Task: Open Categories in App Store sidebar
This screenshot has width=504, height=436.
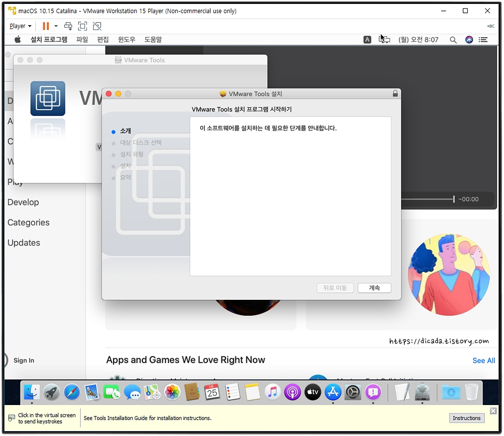Action: pyautogui.click(x=28, y=223)
